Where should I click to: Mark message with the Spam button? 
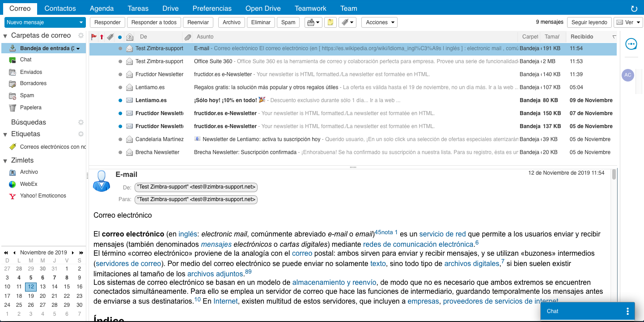click(x=288, y=22)
